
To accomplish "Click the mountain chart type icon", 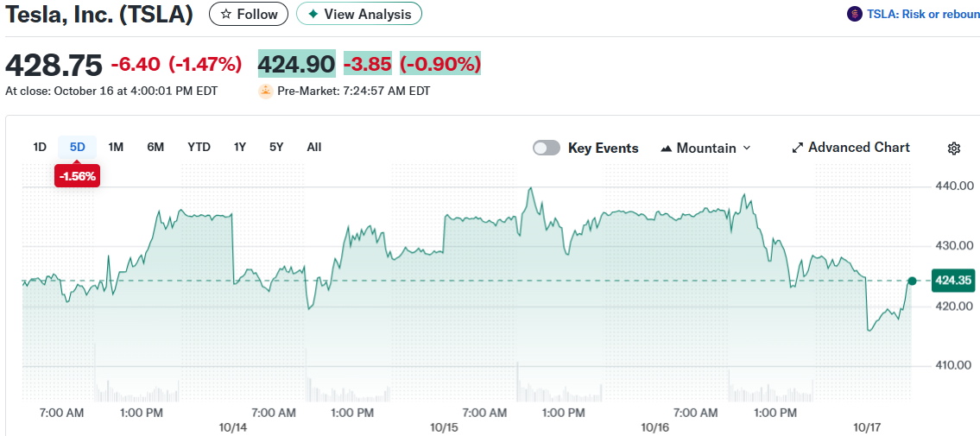I will coord(666,148).
